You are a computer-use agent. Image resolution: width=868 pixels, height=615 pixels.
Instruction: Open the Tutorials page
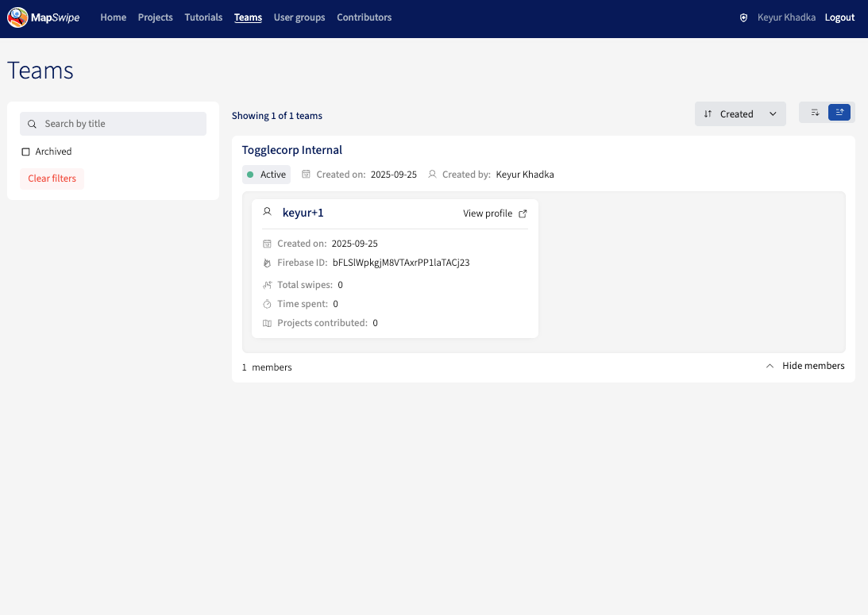(203, 17)
